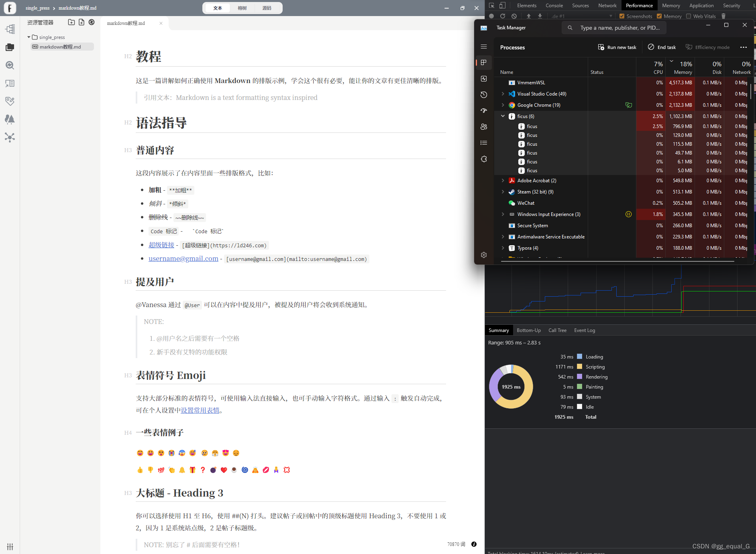Screen dimensions: 756x554
Task: Collapse the ficus (6) process group
Action: coord(503,116)
